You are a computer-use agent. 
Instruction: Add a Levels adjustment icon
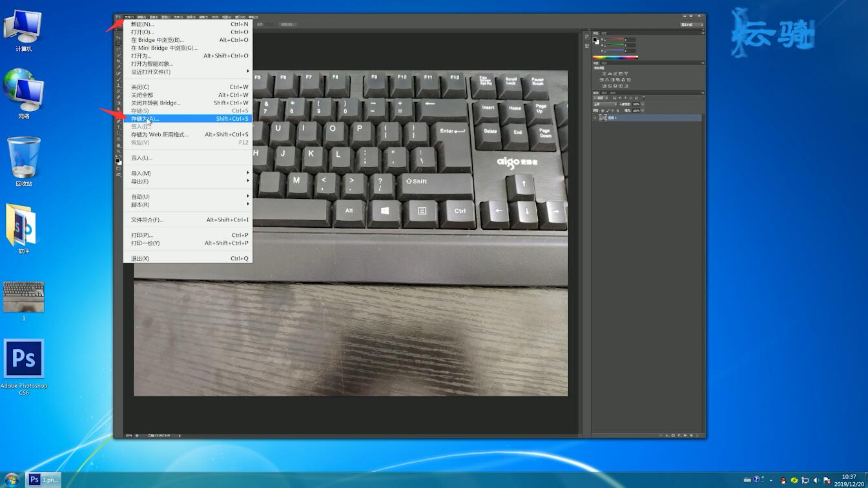[610, 74]
